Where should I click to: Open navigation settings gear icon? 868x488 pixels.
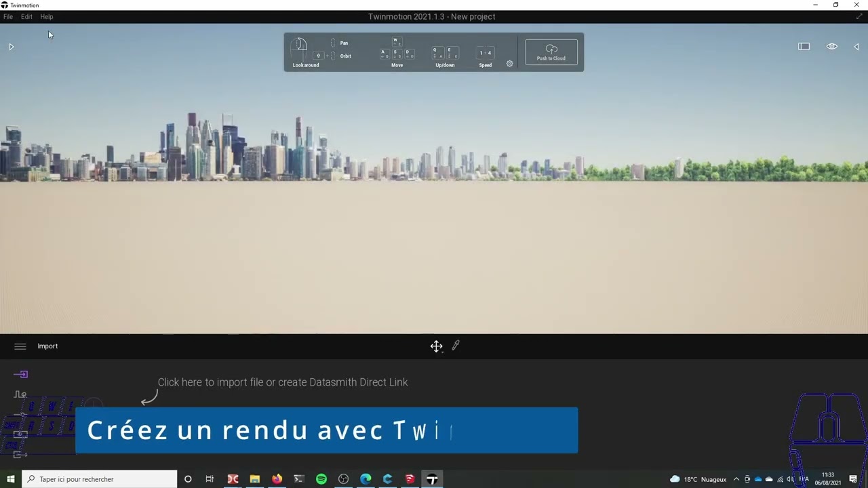pos(510,64)
